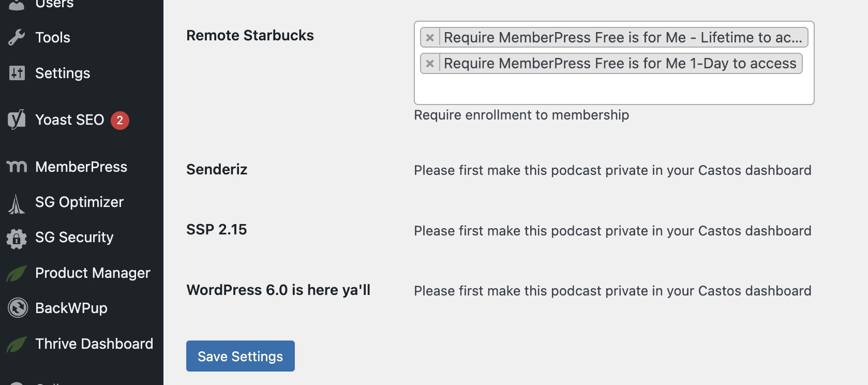The width and height of the screenshot is (868, 385).
Task: Select the Lifetime membership tag text
Action: [x=623, y=37]
